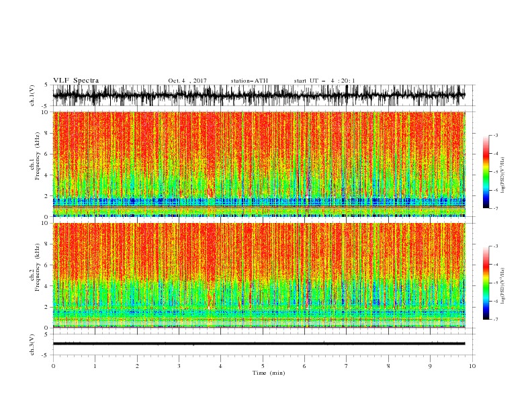Click the 'VLF Spectra' title text
This screenshot has height=411, width=532.
pos(76,81)
